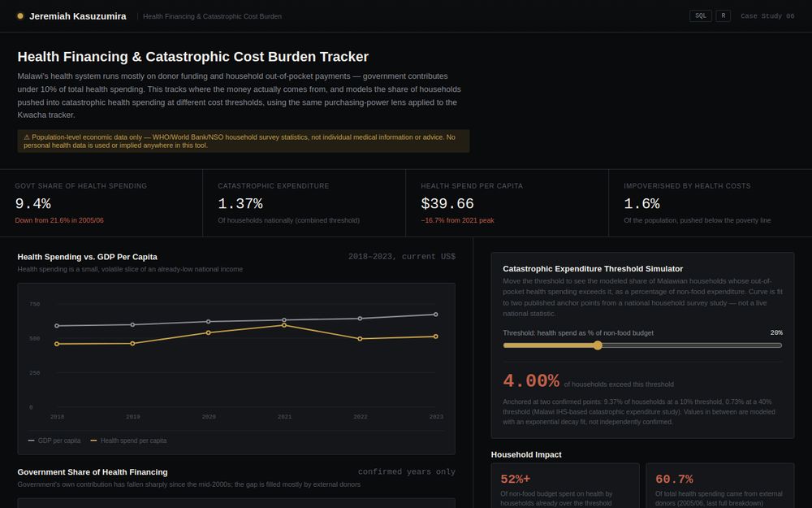Click the yellow population-level data warning banner
The height and width of the screenshot is (508, 812).
tap(244, 141)
